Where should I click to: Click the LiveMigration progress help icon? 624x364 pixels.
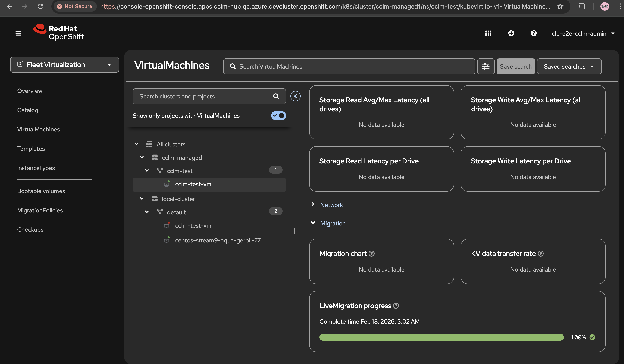click(x=396, y=306)
